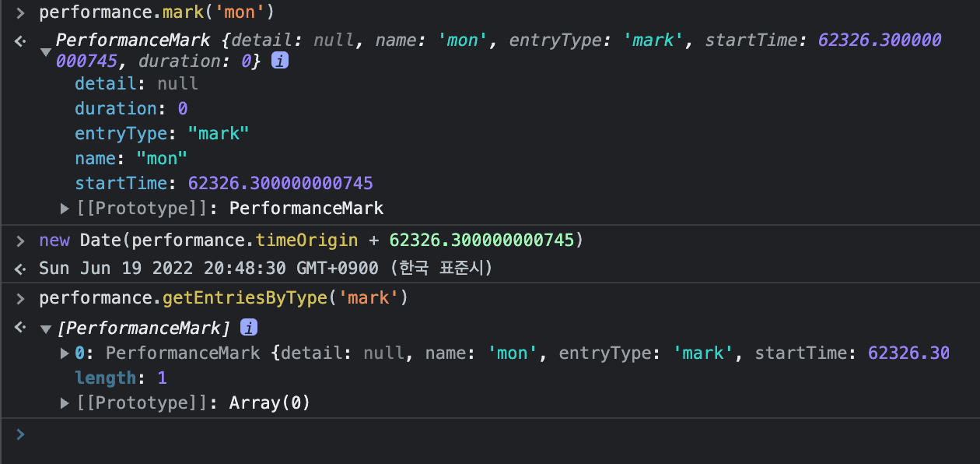Click the length: 1 array property
The image size is (980, 464).
(x=121, y=378)
